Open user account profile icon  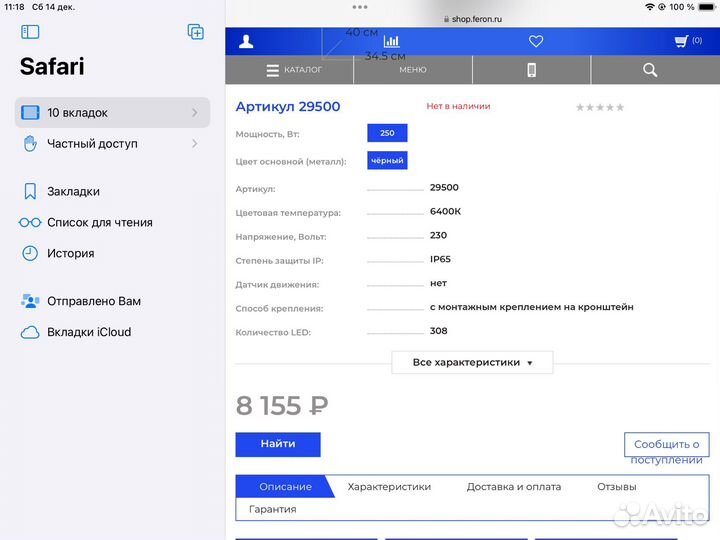click(x=246, y=41)
